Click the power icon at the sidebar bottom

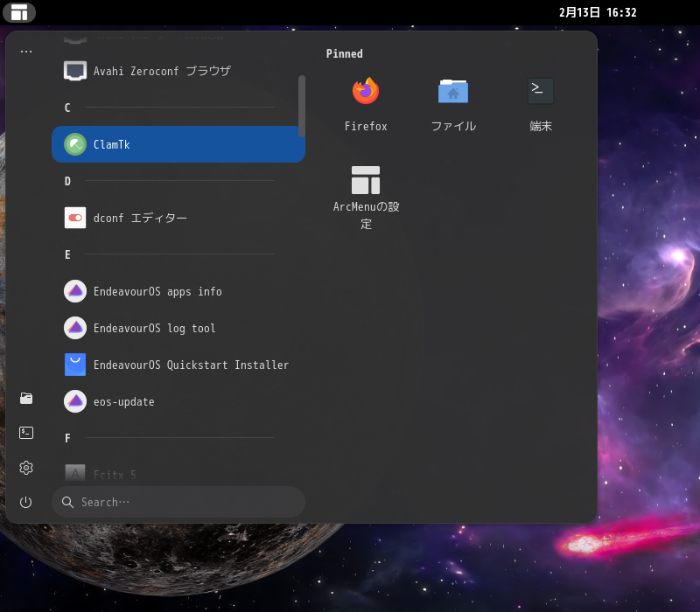[x=26, y=501]
